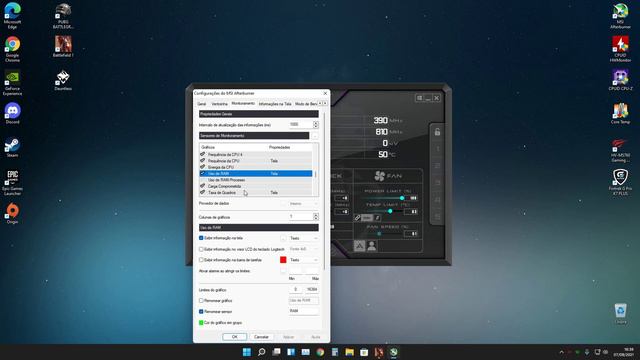Viewport: 640px width, 360px height.
Task: Toggle checkmark for 'Energia da CPU'
Action: click(202, 167)
